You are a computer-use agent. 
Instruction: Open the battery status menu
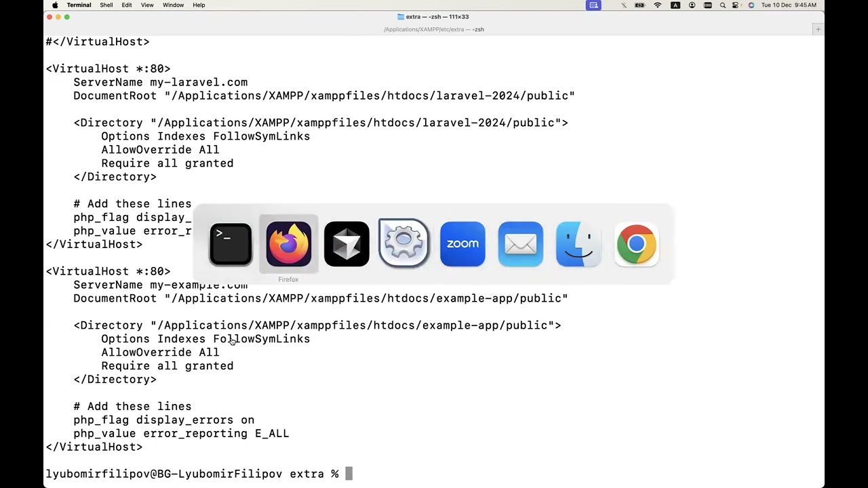(639, 5)
